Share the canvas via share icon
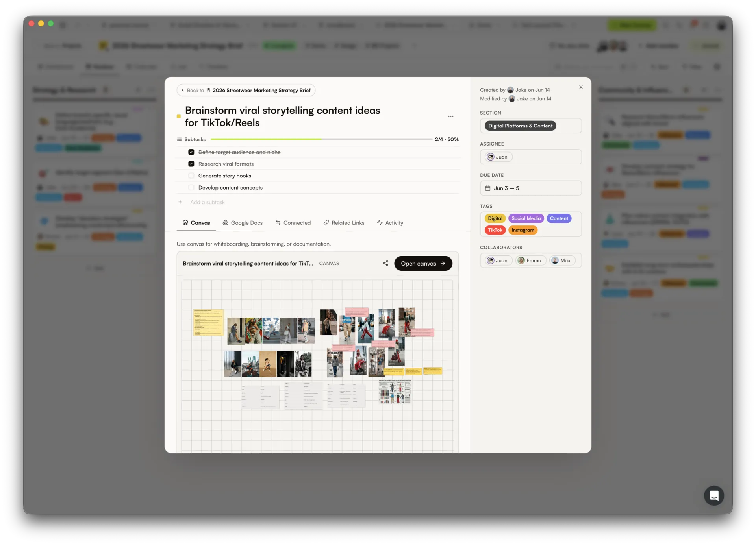Viewport: 756px width, 545px height. tap(385, 264)
